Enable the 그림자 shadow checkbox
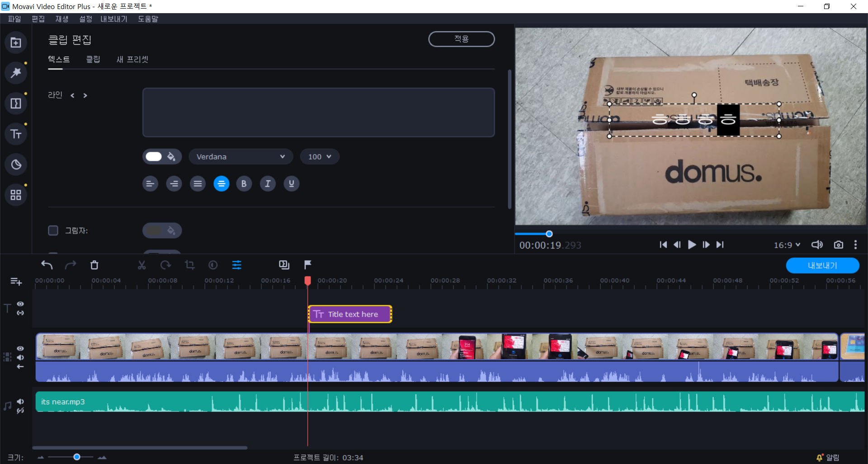The height and width of the screenshot is (464, 868). coord(53,230)
